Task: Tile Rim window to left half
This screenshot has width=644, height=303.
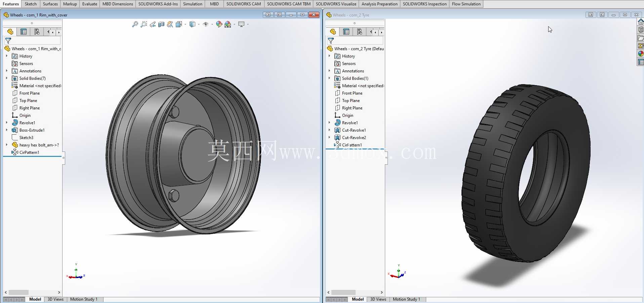Action: tap(268, 15)
